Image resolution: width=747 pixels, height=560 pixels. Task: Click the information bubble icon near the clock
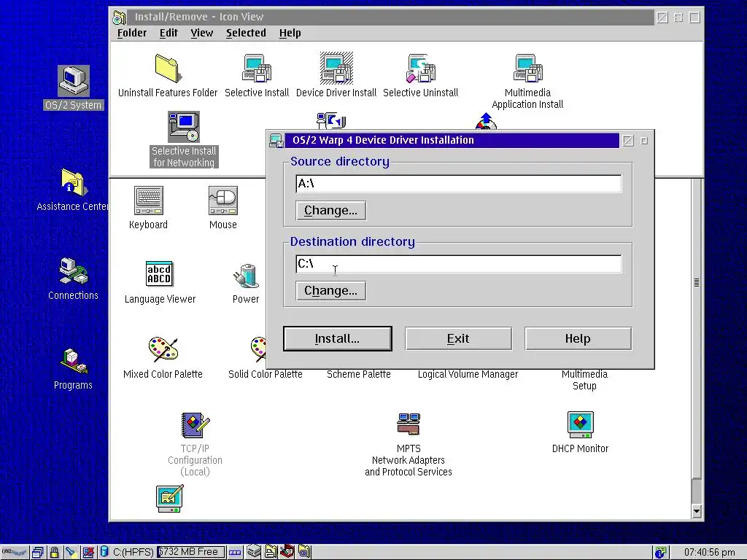click(660, 553)
